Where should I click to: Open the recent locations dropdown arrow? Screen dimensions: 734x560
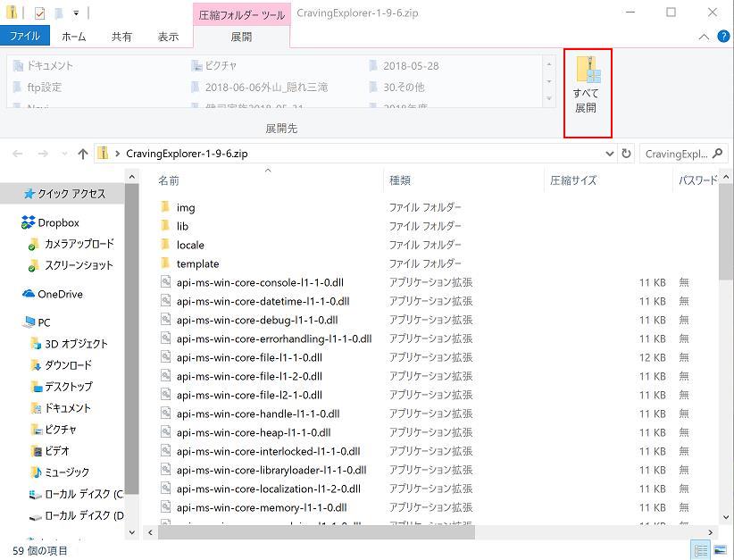tap(64, 154)
